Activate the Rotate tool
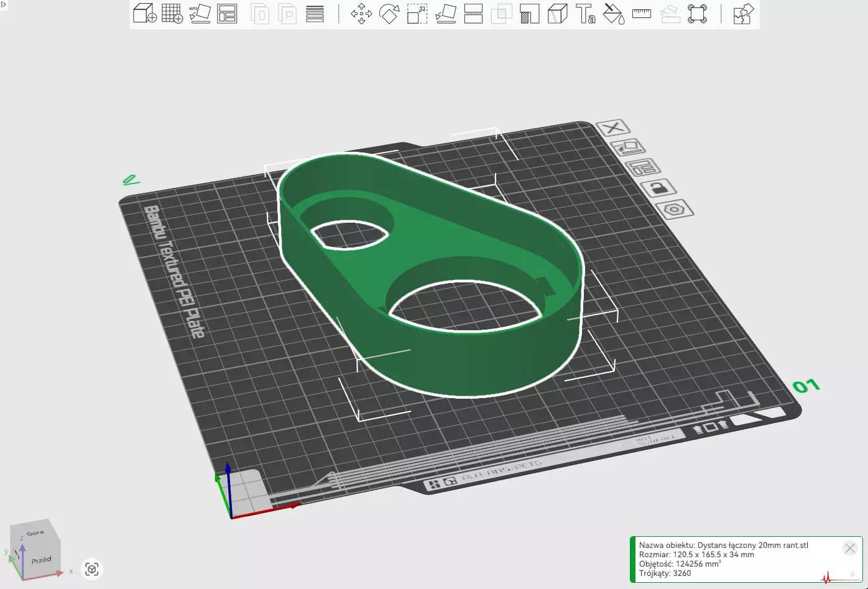Viewport: 868px width, 589px height. pyautogui.click(x=389, y=14)
